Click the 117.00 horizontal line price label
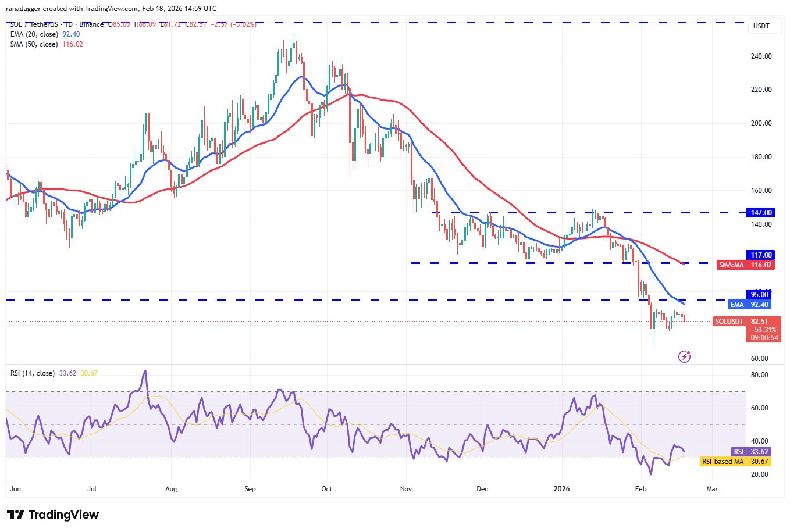The width and height of the screenshot is (790, 532). pyautogui.click(x=761, y=255)
